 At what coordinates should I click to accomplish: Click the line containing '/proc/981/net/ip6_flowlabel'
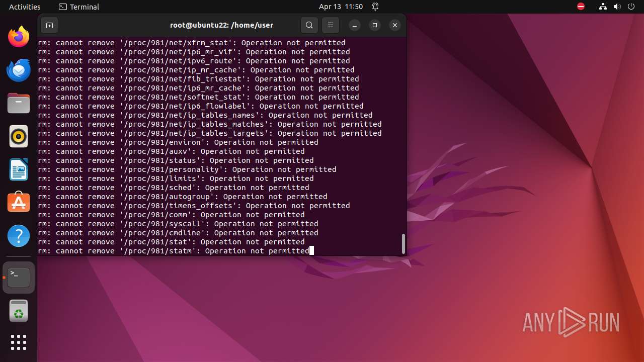(x=201, y=106)
